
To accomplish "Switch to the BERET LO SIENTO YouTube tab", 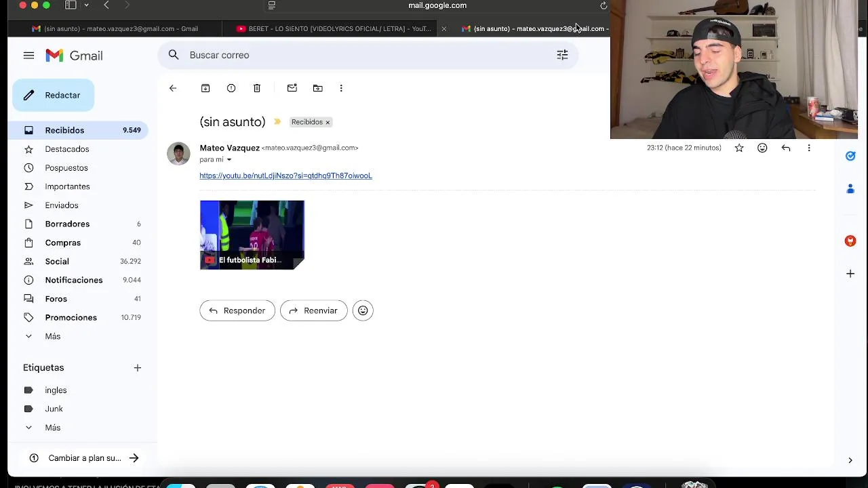I will click(334, 28).
